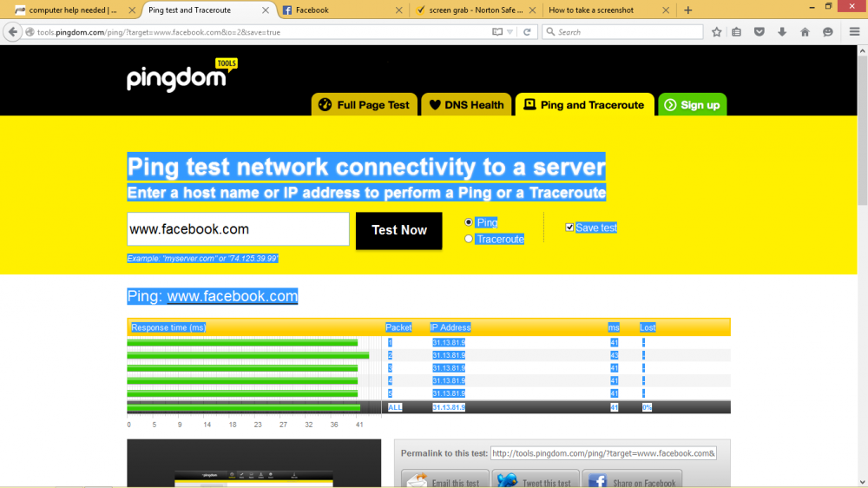Click the URL address bar text

(159, 32)
